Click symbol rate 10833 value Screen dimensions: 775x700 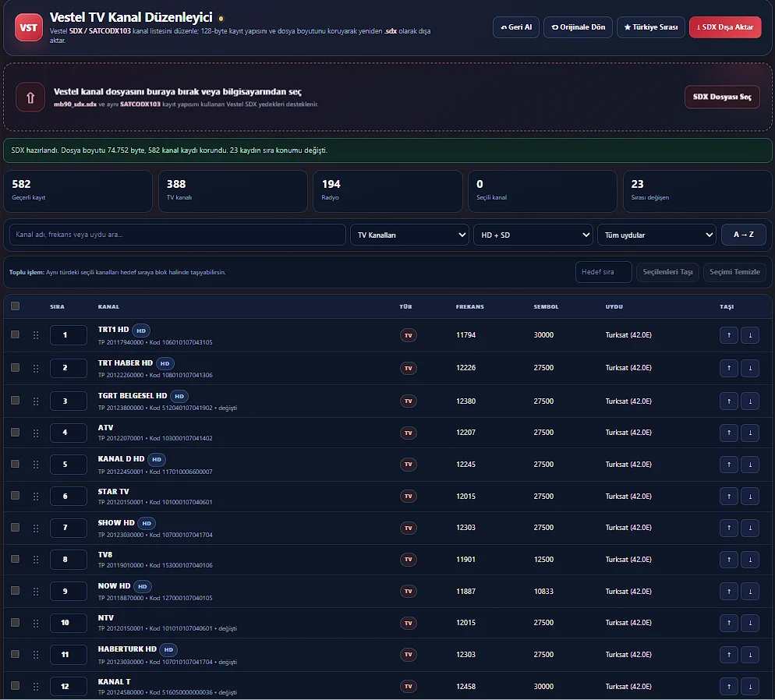coord(543,592)
